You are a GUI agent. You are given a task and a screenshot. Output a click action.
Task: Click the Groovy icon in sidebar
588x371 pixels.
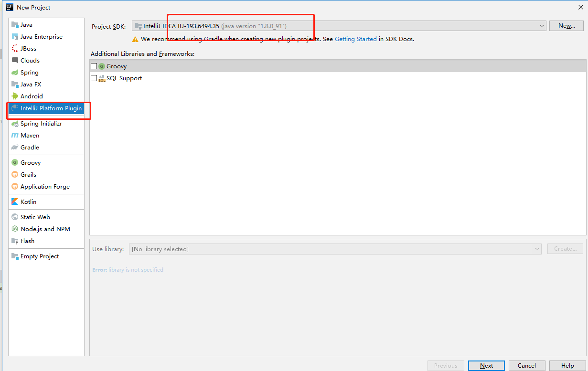(x=15, y=163)
